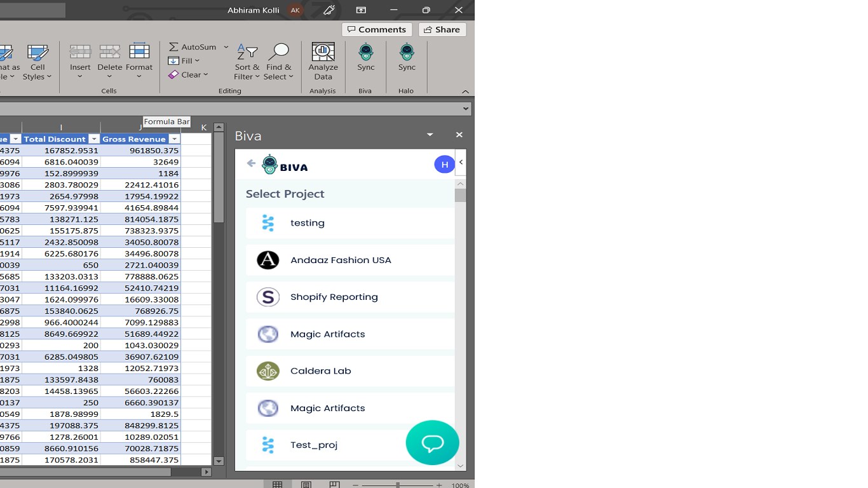Click the Andaaz Fashion logo icon
Image resolution: width=868 pixels, height=488 pixels.
pyautogui.click(x=268, y=260)
